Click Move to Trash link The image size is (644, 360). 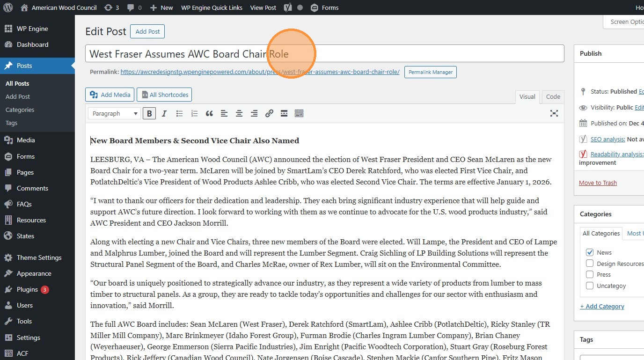pos(598,183)
